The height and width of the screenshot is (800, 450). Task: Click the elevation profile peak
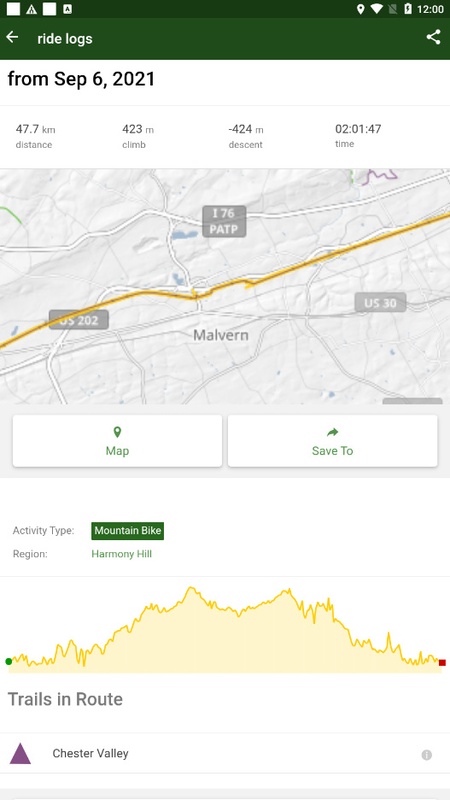(x=191, y=589)
